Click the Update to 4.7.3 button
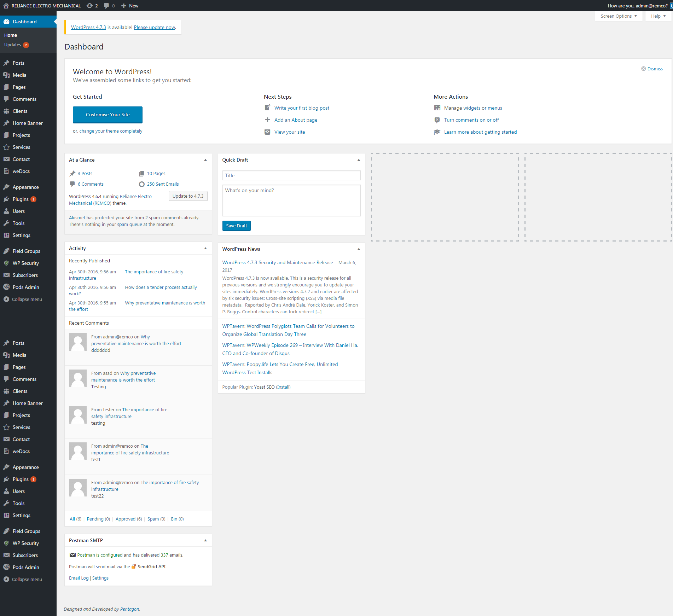Screen dimensions: 673x616 point(188,196)
